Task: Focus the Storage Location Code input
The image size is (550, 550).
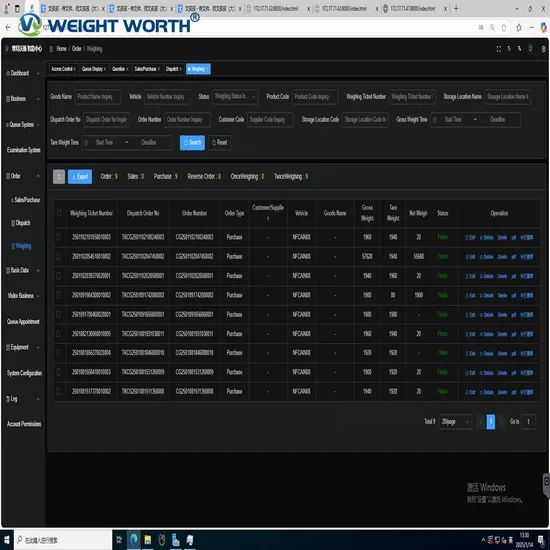Action: (365, 120)
